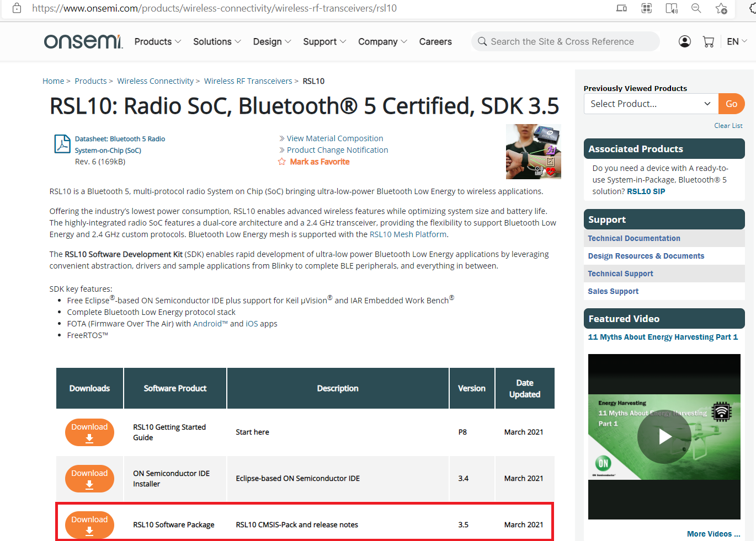
Task: Expand the Support menu
Action: [x=324, y=41]
